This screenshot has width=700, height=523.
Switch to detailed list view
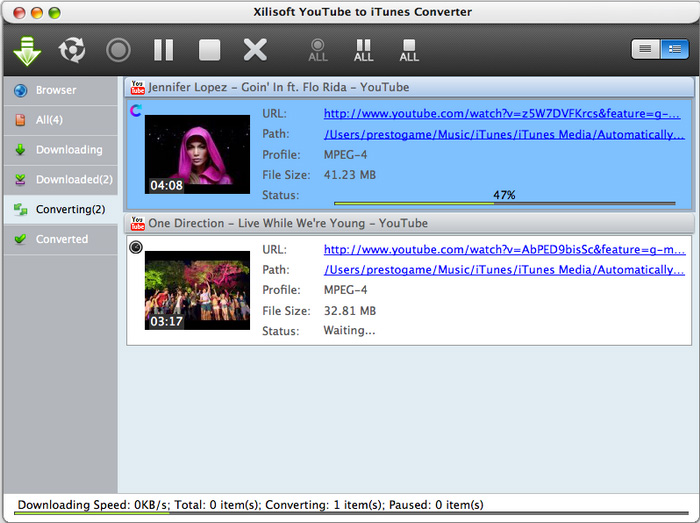[x=674, y=49]
